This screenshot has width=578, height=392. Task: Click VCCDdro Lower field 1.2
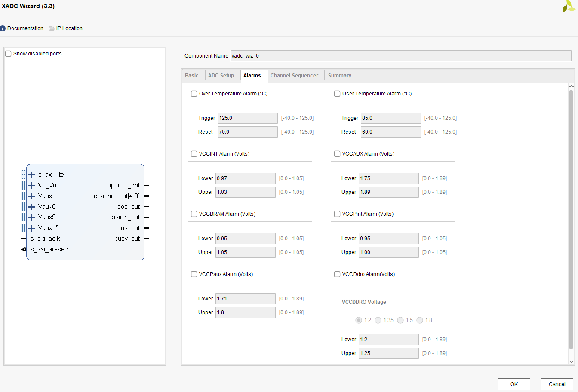(x=389, y=340)
